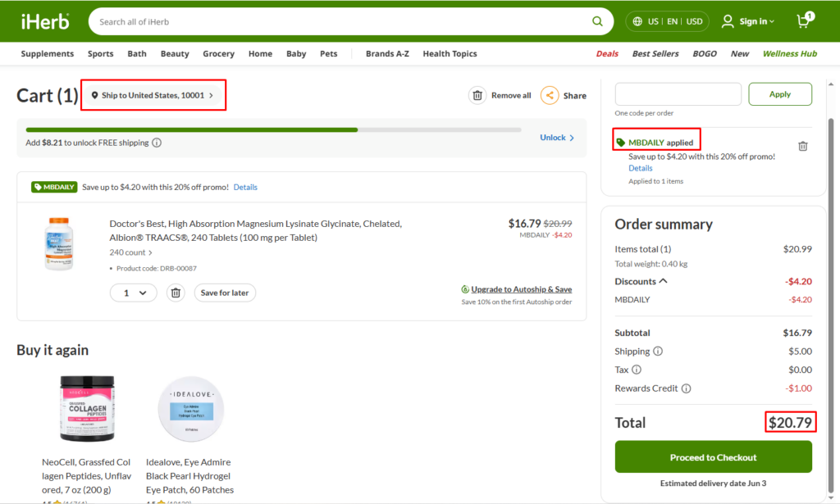Image resolution: width=840 pixels, height=504 pixels.
Task: Click Details in the cart promo banner
Action: coord(245,188)
